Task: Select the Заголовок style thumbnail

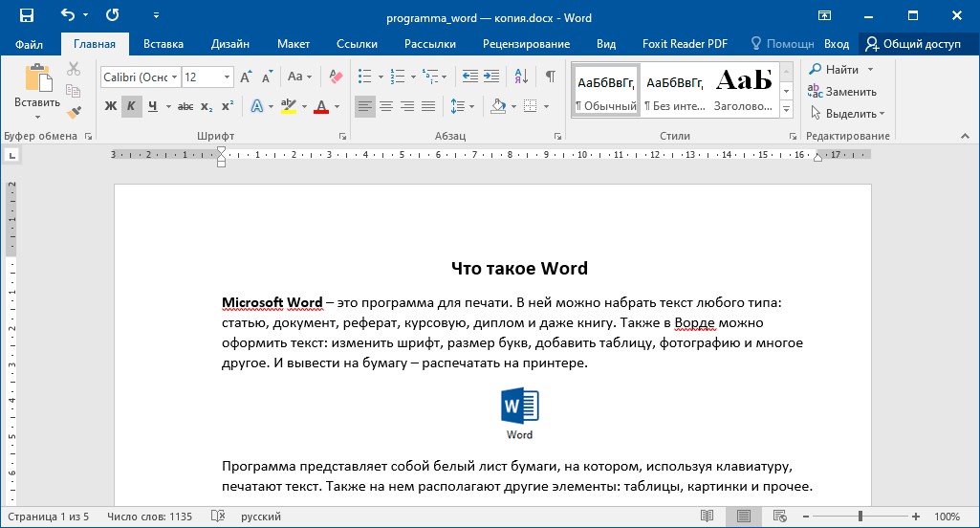Action: [x=744, y=89]
